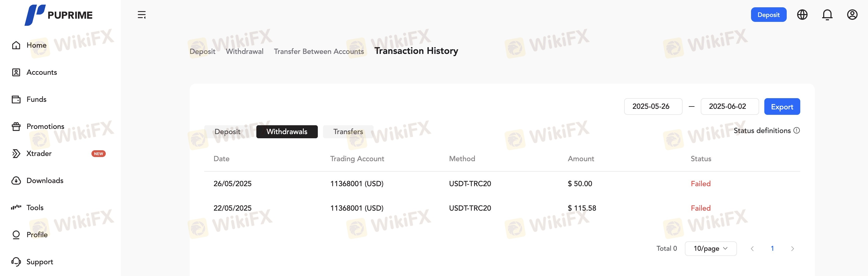Expand the 10/page dropdown
Viewport: 868px width, 276px height.
[x=710, y=249]
